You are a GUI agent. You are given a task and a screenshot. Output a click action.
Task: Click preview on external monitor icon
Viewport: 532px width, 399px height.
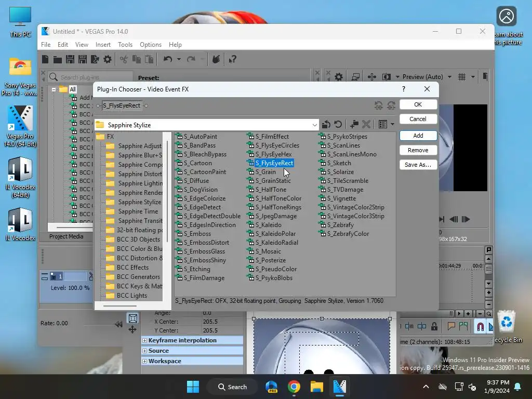coord(355,77)
